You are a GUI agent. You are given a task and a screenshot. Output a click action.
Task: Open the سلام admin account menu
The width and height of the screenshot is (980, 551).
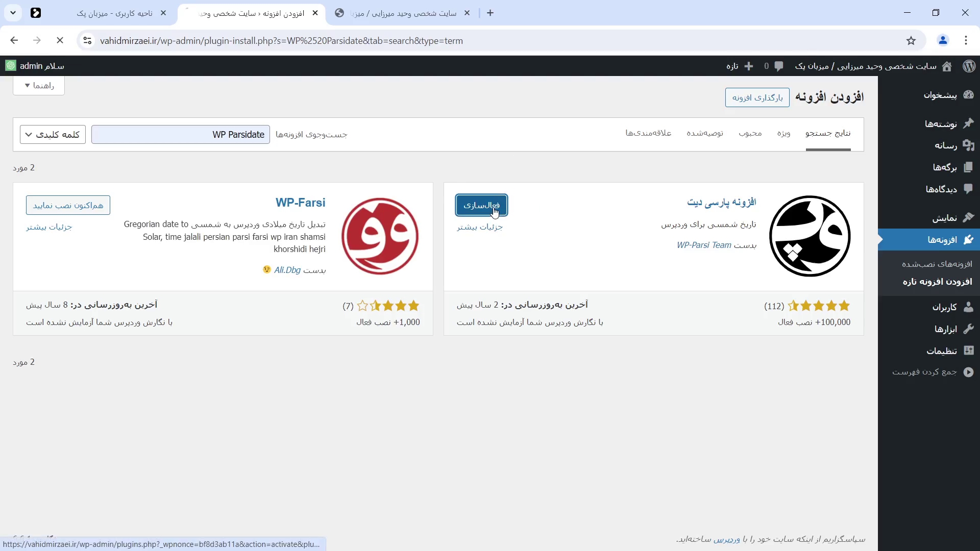tap(35, 66)
